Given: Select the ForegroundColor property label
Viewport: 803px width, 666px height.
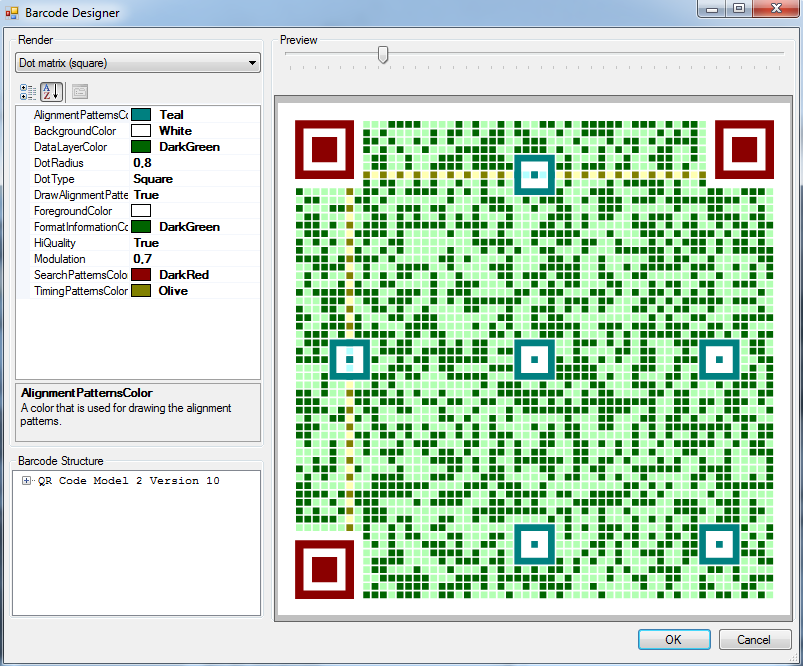Looking at the screenshot, I should (x=73, y=211).
